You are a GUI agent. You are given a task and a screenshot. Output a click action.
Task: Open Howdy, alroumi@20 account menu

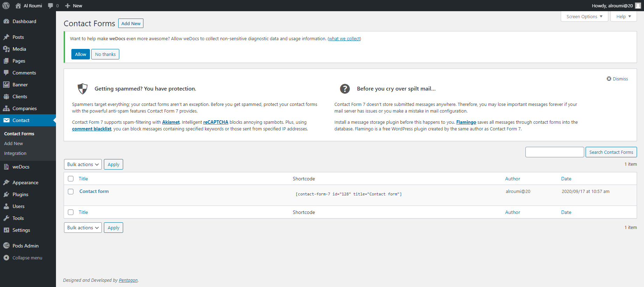(x=616, y=6)
